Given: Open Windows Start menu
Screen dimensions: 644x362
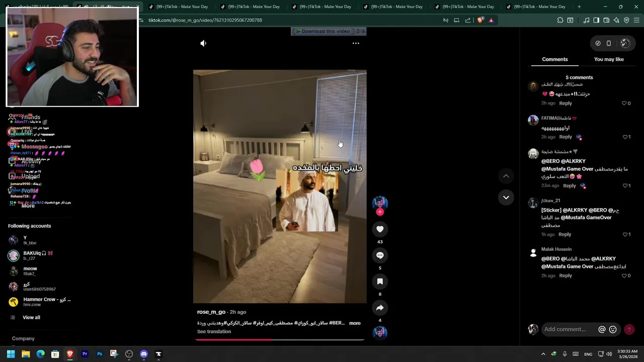Looking at the screenshot, I should tap(11, 354).
